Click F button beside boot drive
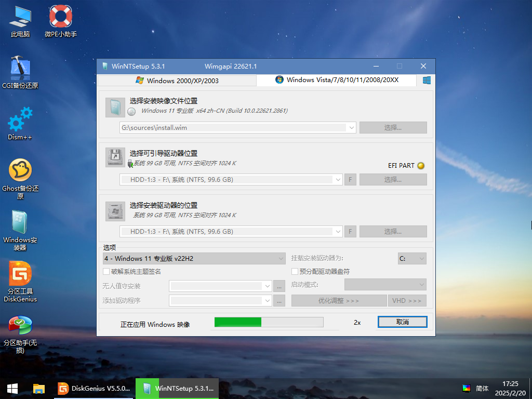532x399 pixels. 351,179
